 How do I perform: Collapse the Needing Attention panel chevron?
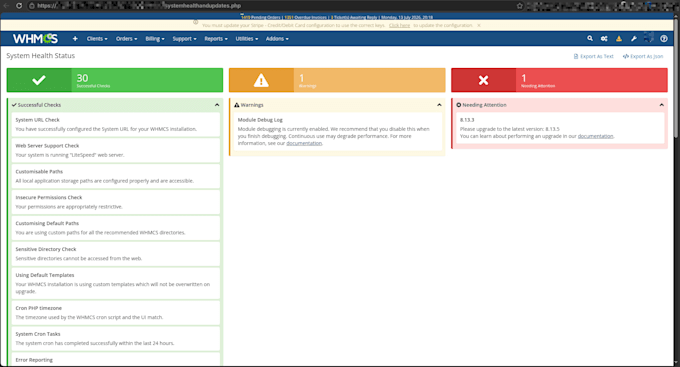tap(661, 105)
